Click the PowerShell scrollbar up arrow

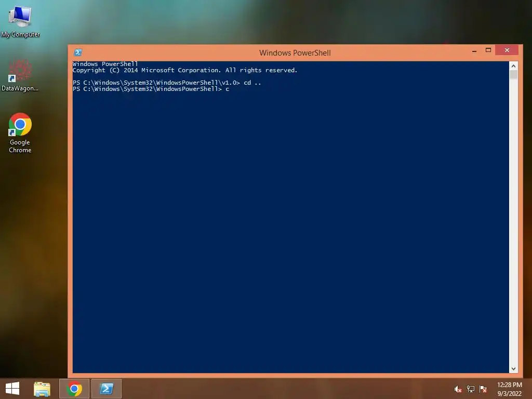(513, 66)
